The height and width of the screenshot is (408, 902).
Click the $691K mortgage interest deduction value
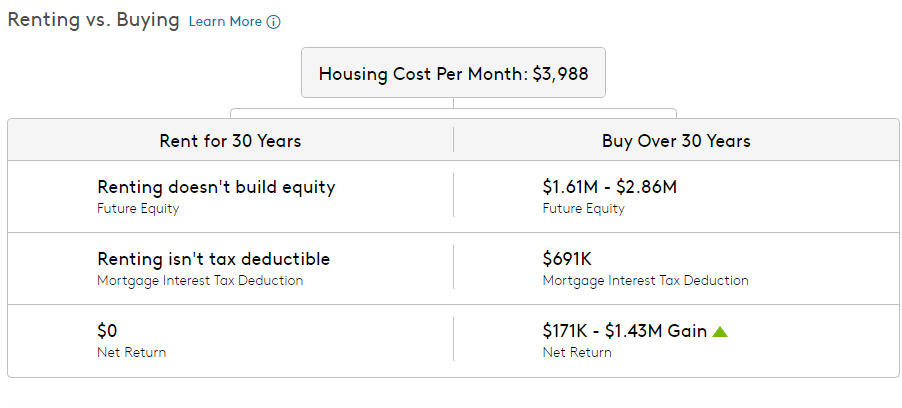(566, 259)
